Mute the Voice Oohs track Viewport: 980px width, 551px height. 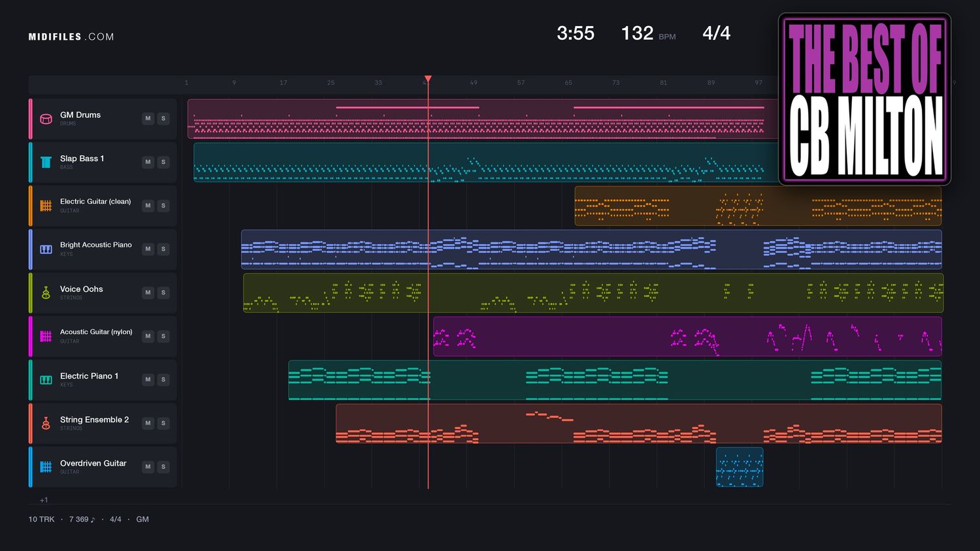tap(148, 292)
